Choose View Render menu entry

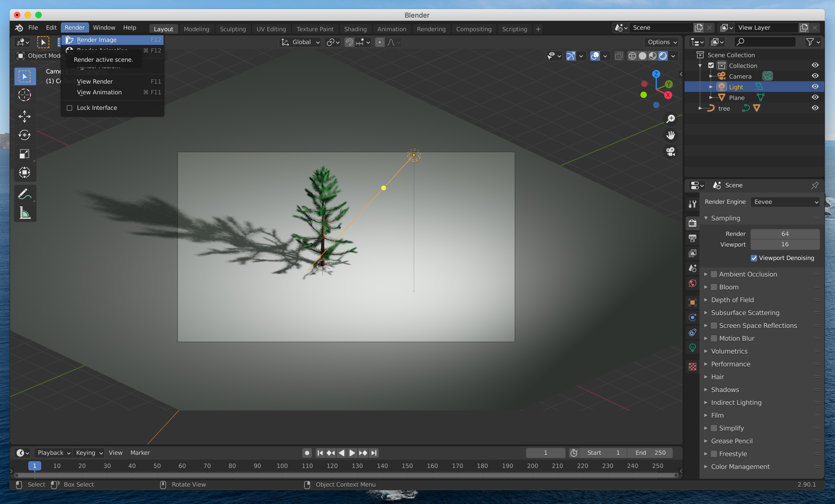tap(95, 82)
